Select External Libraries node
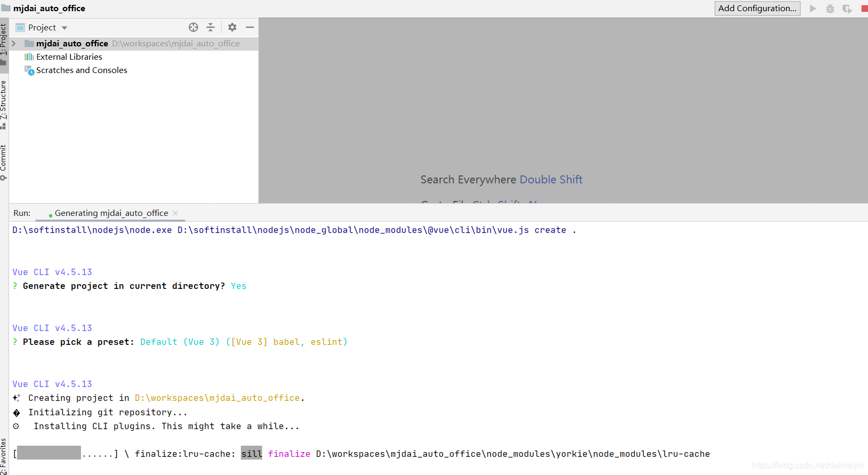Screen dimensions: 868x475 click(x=69, y=57)
